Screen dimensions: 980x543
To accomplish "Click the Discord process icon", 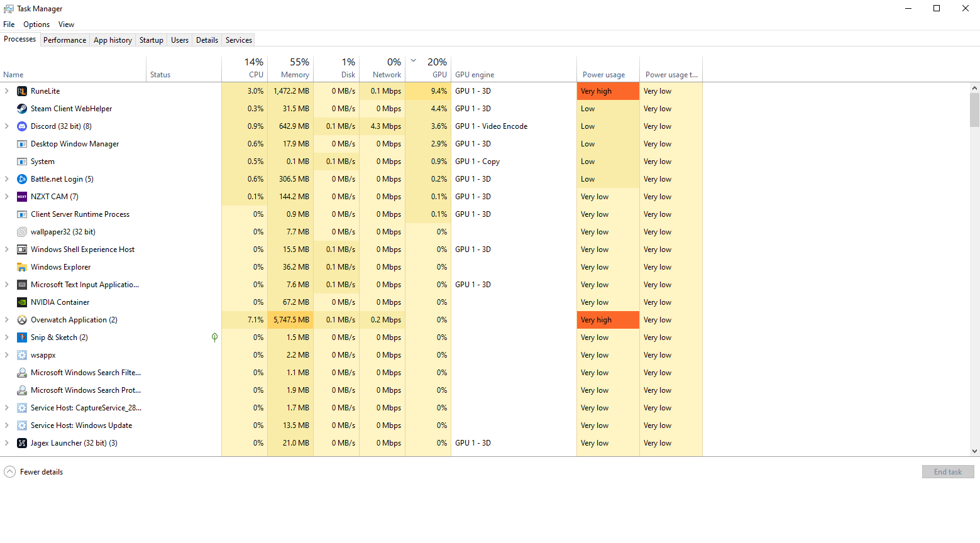I will pyautogui.click(x=22, y=126).
